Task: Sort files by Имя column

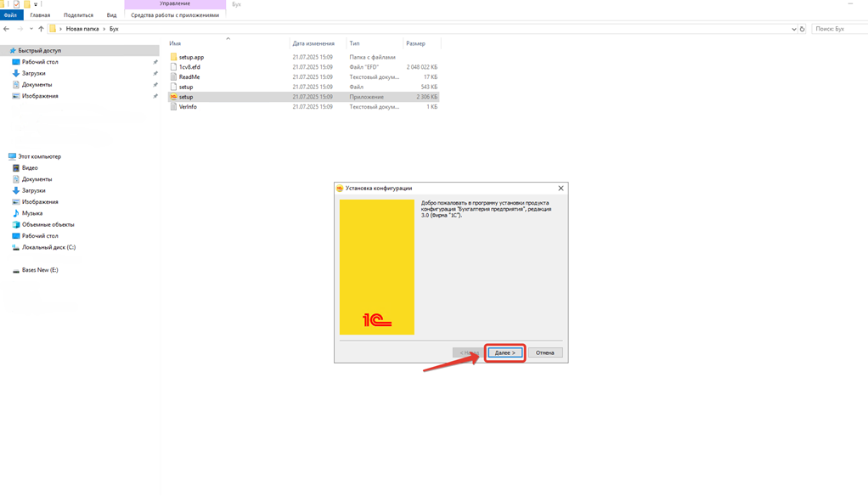Action: 175,43
